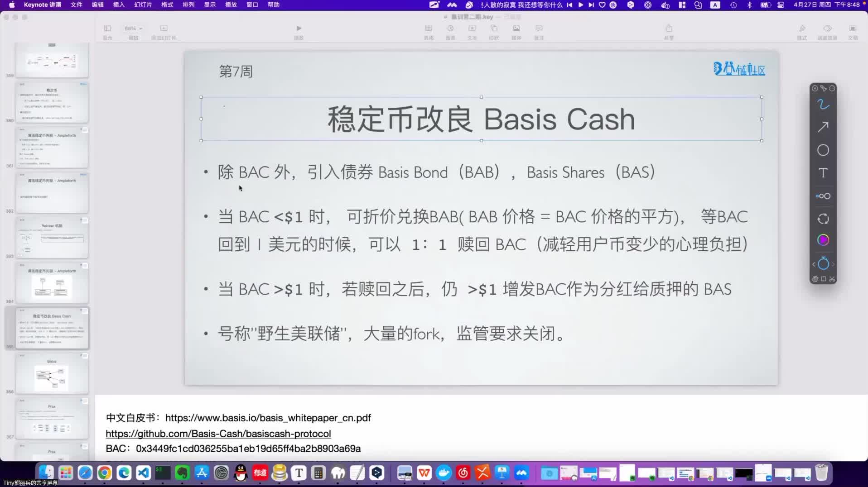Viewport: 868px width, 487px height.
Task: Open the 文件 menu
Action: [76, 5]
